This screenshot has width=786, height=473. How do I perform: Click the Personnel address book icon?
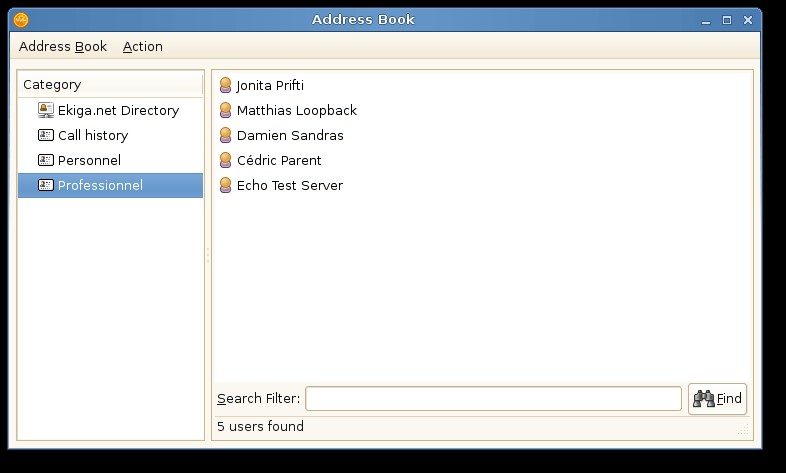[46, 160]
